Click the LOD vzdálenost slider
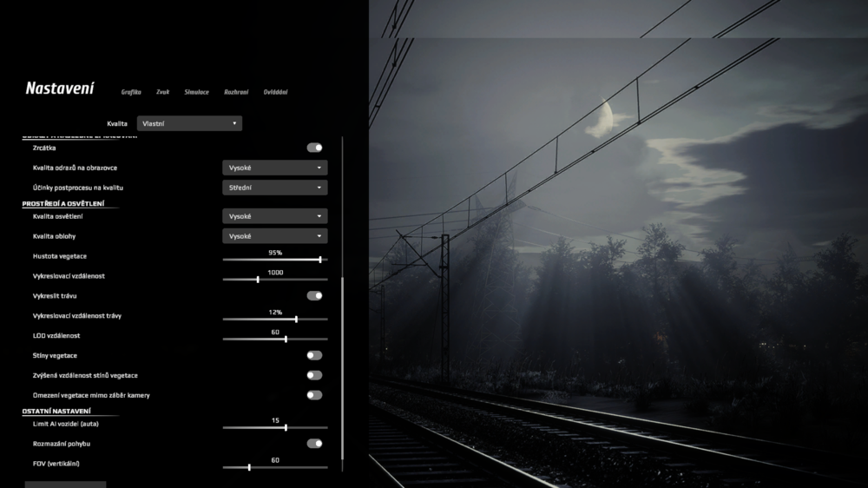 click(x=275, y=339)
